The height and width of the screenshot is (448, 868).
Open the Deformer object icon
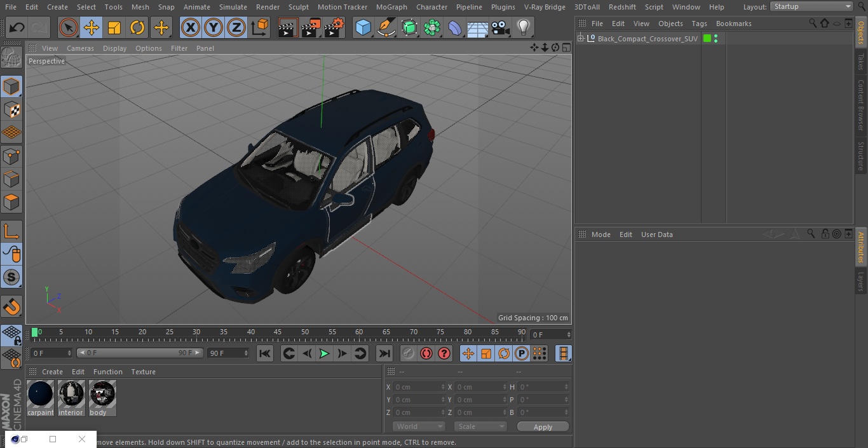pos(455,27)
